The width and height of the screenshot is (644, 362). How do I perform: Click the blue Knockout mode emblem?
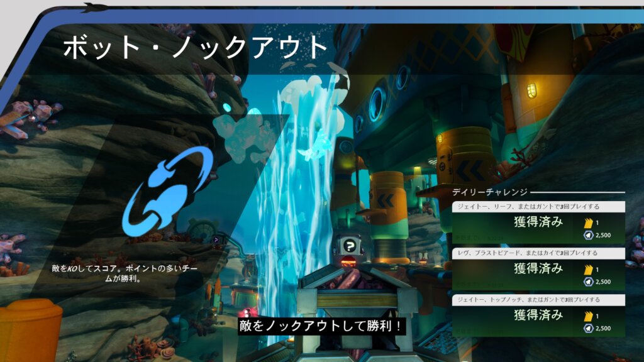click(x=167, y=191)
